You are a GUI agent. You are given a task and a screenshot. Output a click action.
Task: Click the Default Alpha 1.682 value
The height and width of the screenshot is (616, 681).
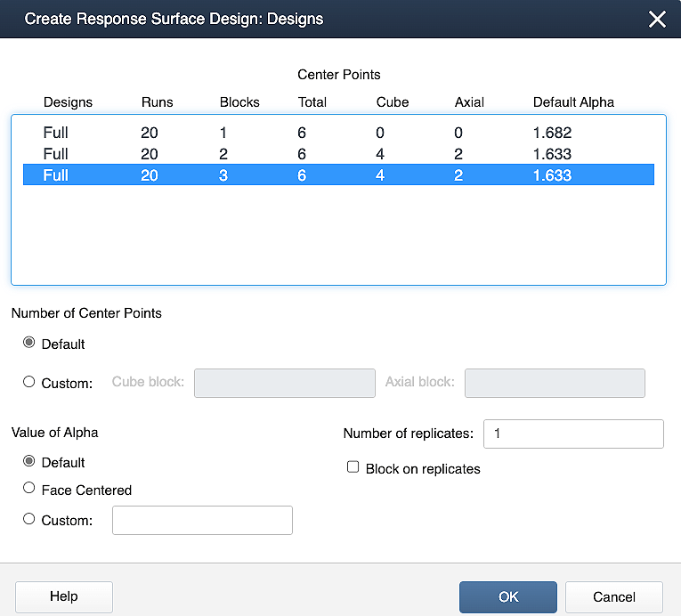[x=552, y=133]
